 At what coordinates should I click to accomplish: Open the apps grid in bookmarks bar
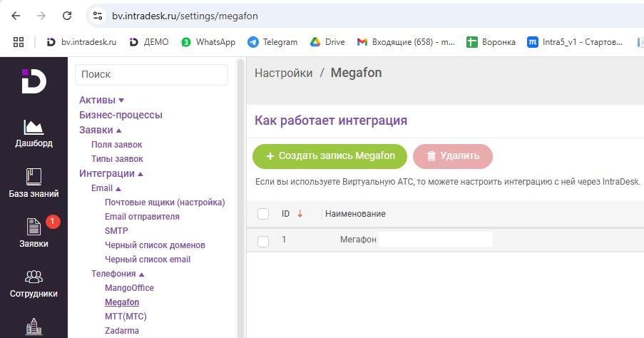[x=19, y=42]
